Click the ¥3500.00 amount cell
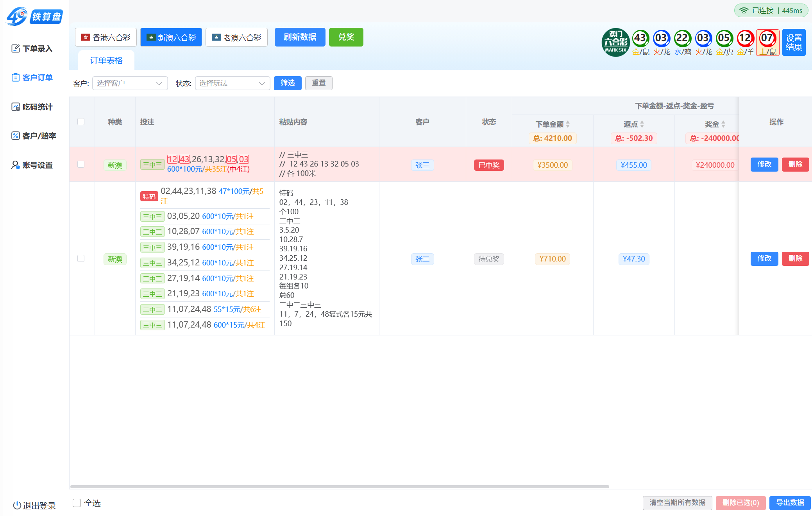This screenshot has width=812, height=516. point(553,165)
